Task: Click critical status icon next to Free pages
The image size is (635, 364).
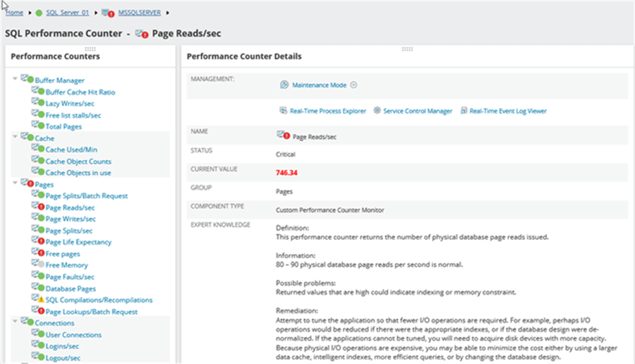Action: [41, 253]
